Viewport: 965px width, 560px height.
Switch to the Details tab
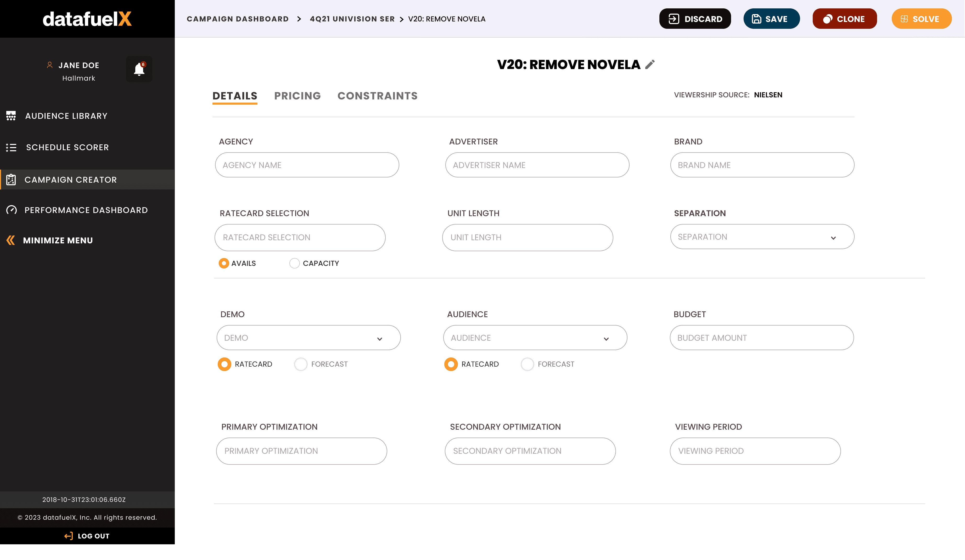coord(235,96)
